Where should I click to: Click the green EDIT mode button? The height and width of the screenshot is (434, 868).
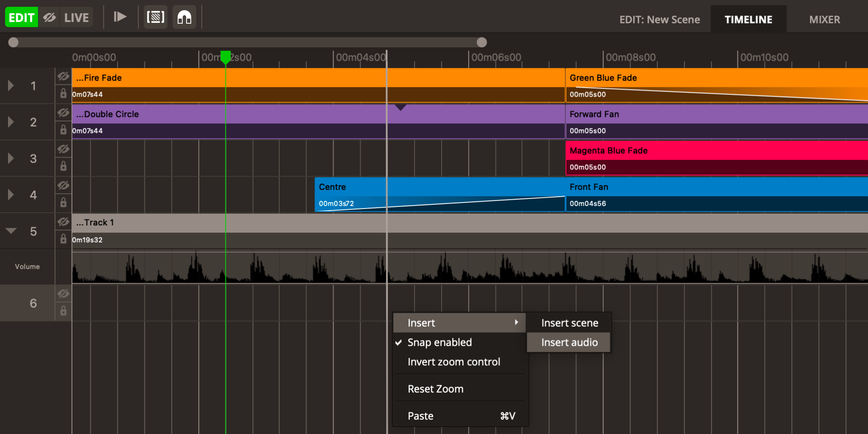coord(22,17)
